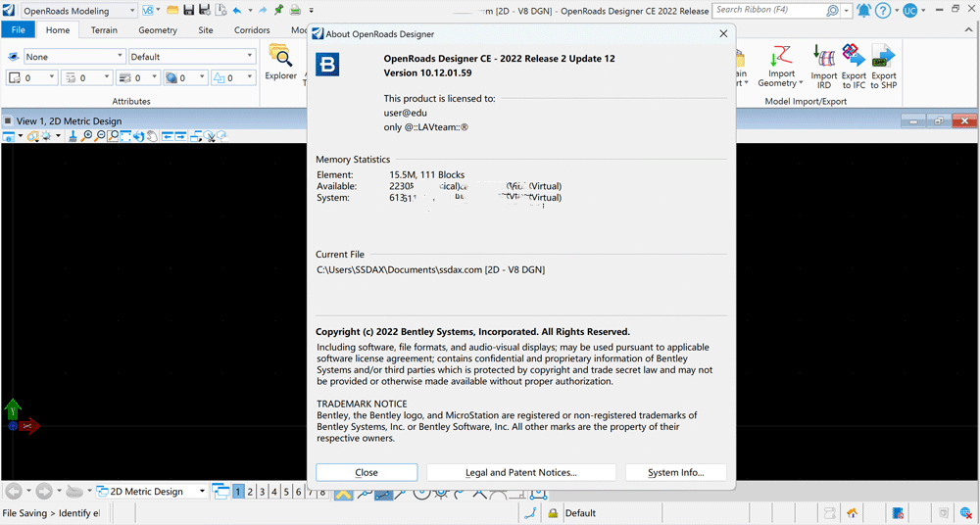This screenshot has height=525, width=980.
Task: Click Export to SHP
Action: pyautogui.click(x=883, y=67)
